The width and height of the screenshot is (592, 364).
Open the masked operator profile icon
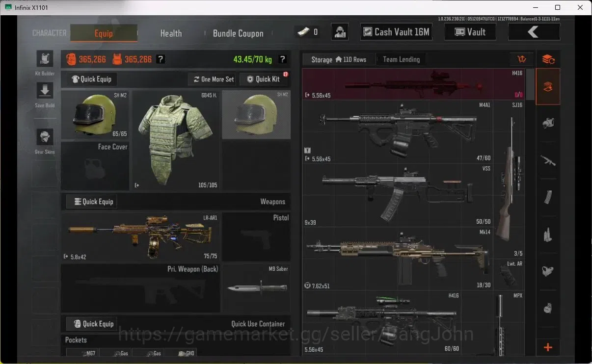pos(340,32)
